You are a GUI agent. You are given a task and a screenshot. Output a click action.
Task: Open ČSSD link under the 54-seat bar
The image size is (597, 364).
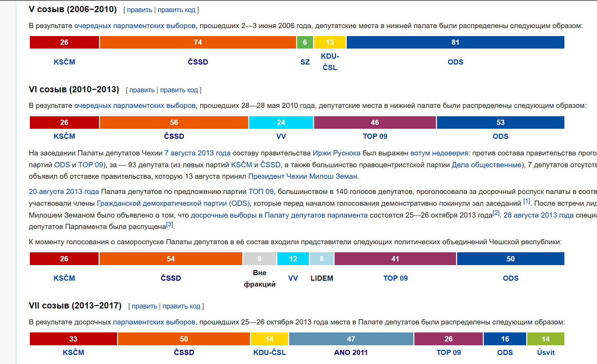[171, 278]
